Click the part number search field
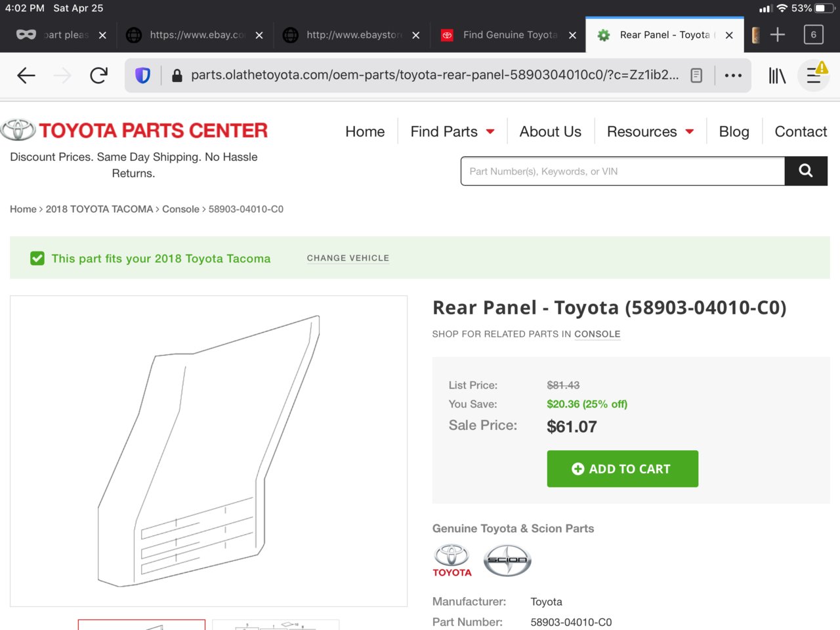The image size is (840, 630). pyautogui.click(x=623, y=171)
